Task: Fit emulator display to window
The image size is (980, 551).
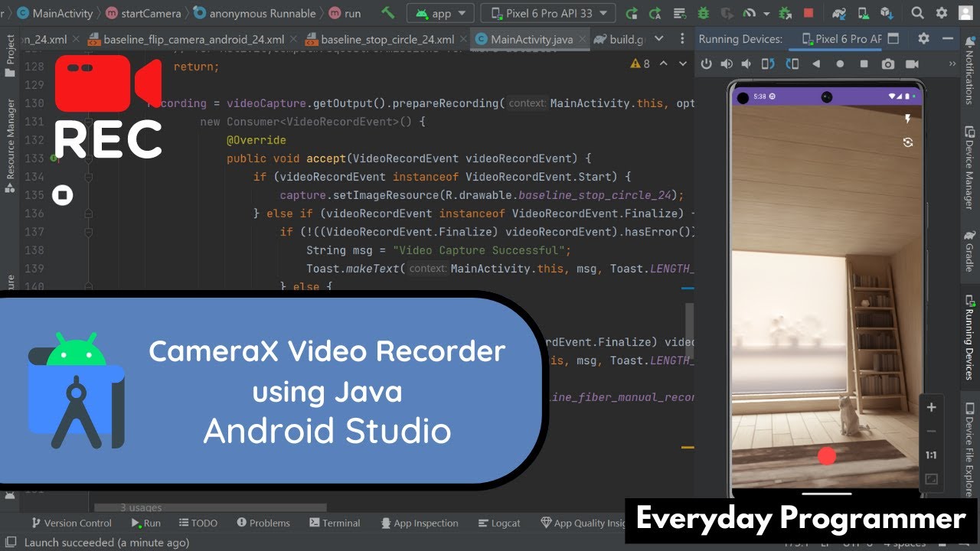Action: tap(931, 479)
